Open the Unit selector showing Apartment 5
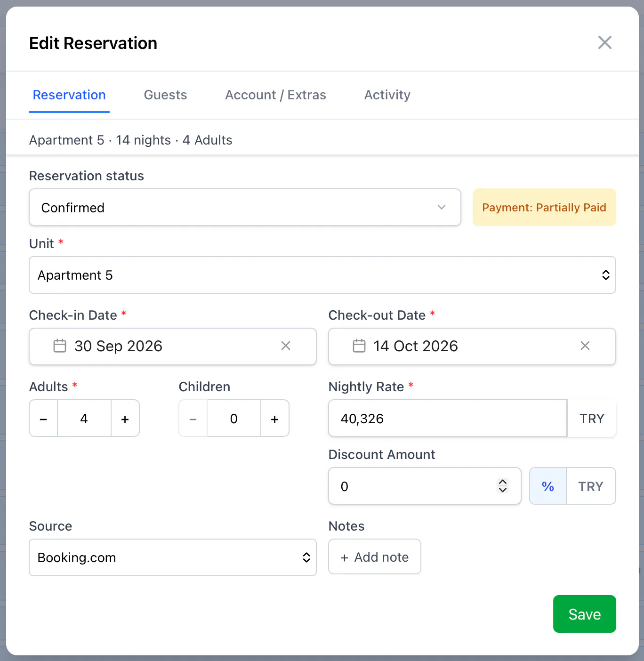The height and width of the screenshot is (661, 644). (322, 275)
